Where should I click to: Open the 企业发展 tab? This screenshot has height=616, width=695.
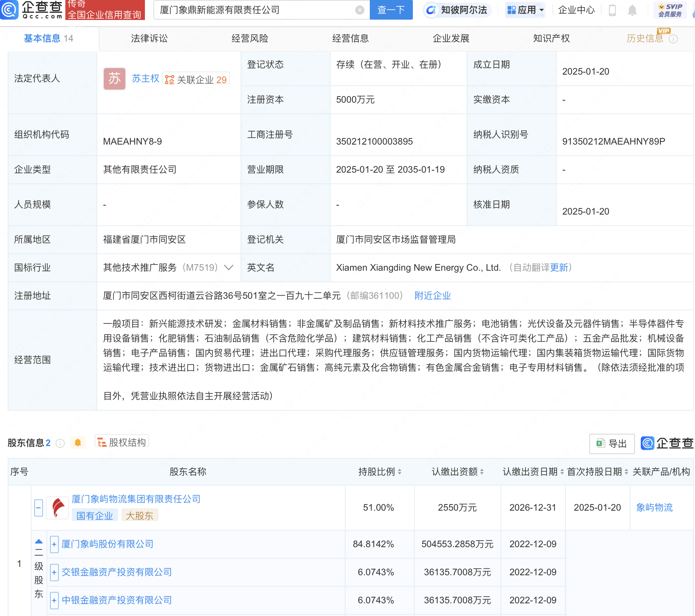pyautogui.click(x=451, y=38)
